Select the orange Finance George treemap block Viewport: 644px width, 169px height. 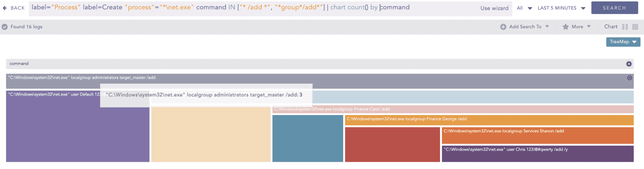coord(489,120)
